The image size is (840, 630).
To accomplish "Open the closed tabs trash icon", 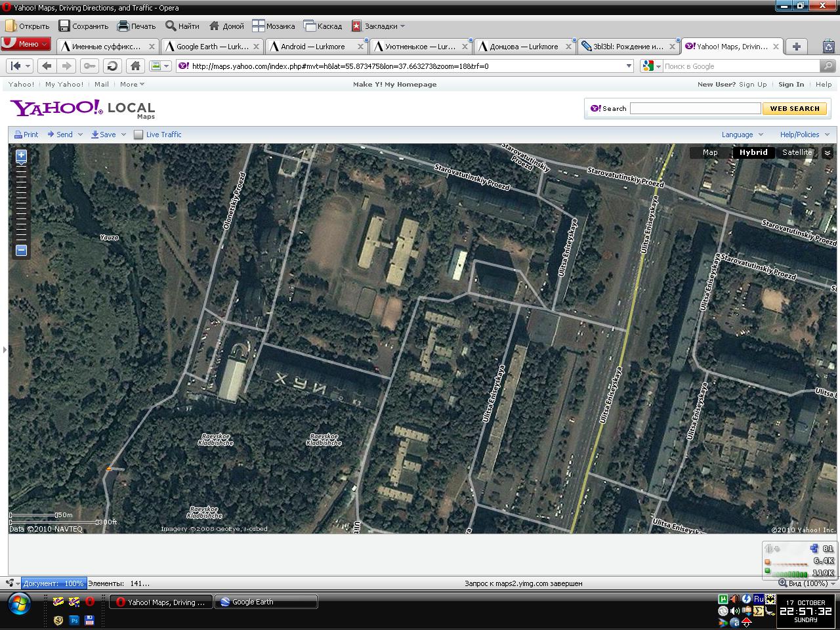I will pos(829,47).
